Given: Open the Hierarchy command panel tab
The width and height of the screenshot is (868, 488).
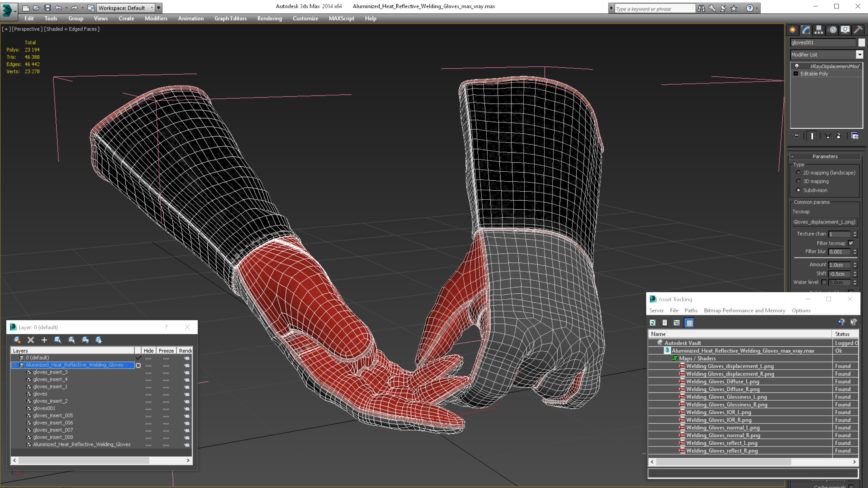Looking at the screenshot, I should [819, 30].
